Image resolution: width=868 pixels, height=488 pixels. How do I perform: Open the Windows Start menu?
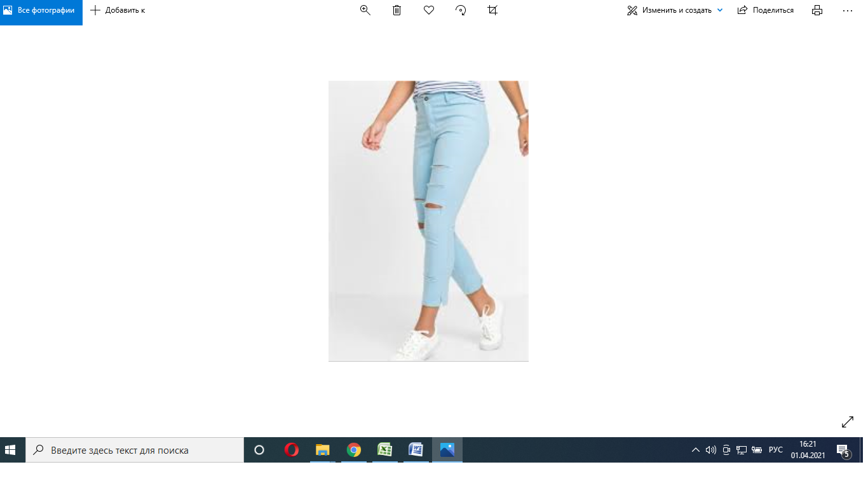(x=11, y=450)
